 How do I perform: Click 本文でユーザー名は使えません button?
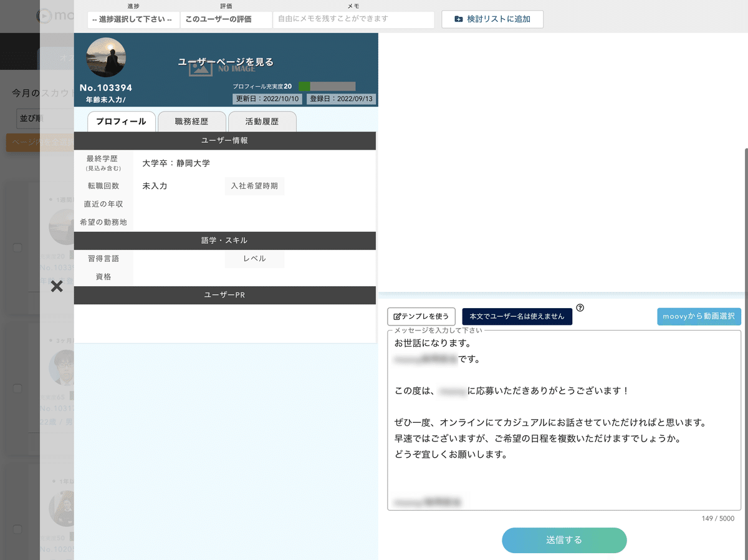tap(517, 316)
